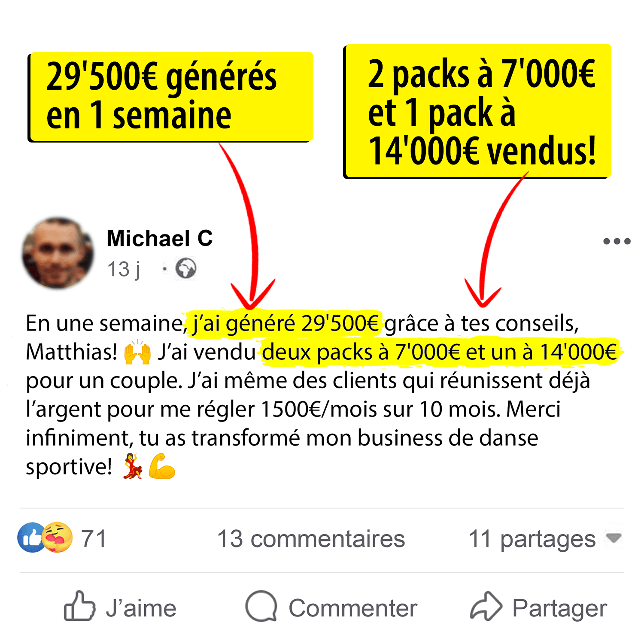
Task: Click the dancer emoji in the post
Action: point(133,466)
